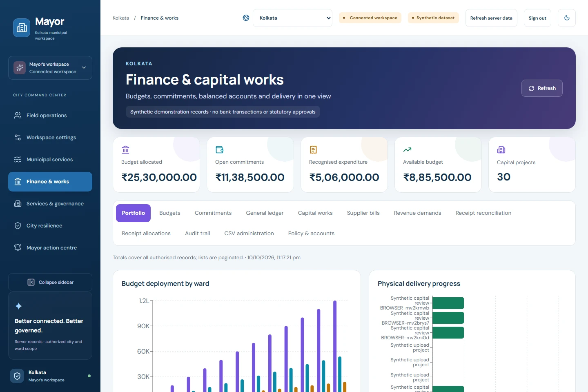Toggle dark mode with moon icon

click(567, 18)
